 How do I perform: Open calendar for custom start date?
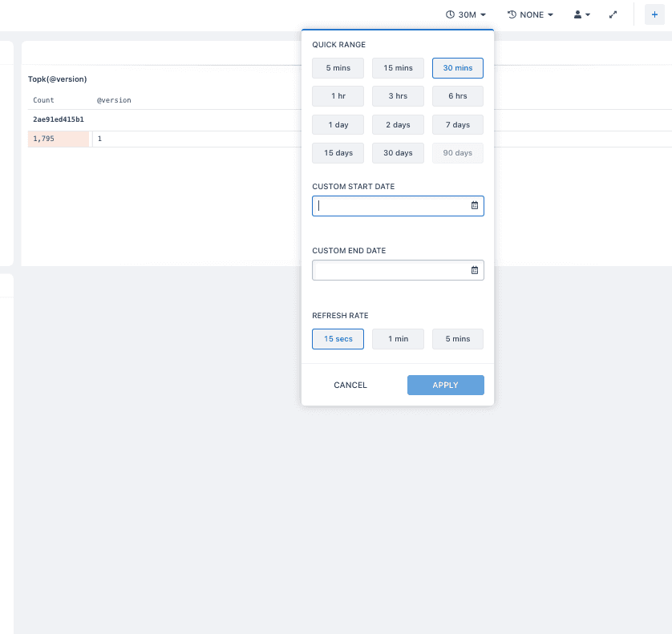point(475,206)
